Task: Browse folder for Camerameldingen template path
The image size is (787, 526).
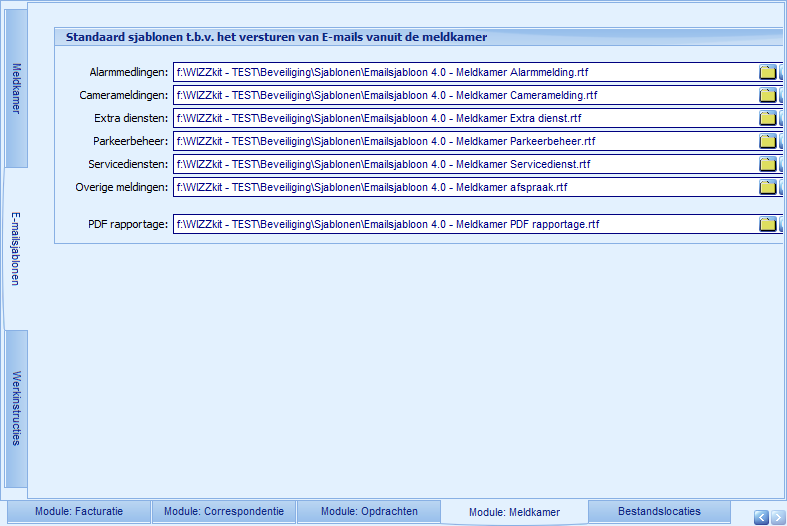Action: click(x=767, y=96)
